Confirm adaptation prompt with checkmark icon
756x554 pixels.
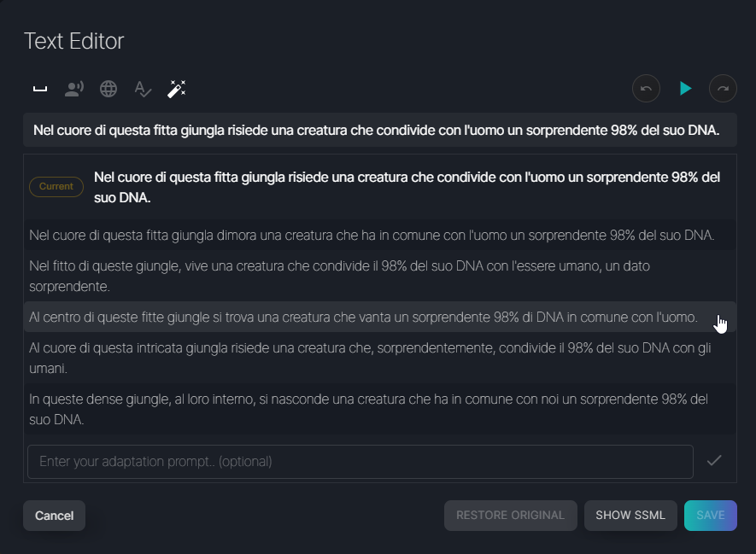714,461
